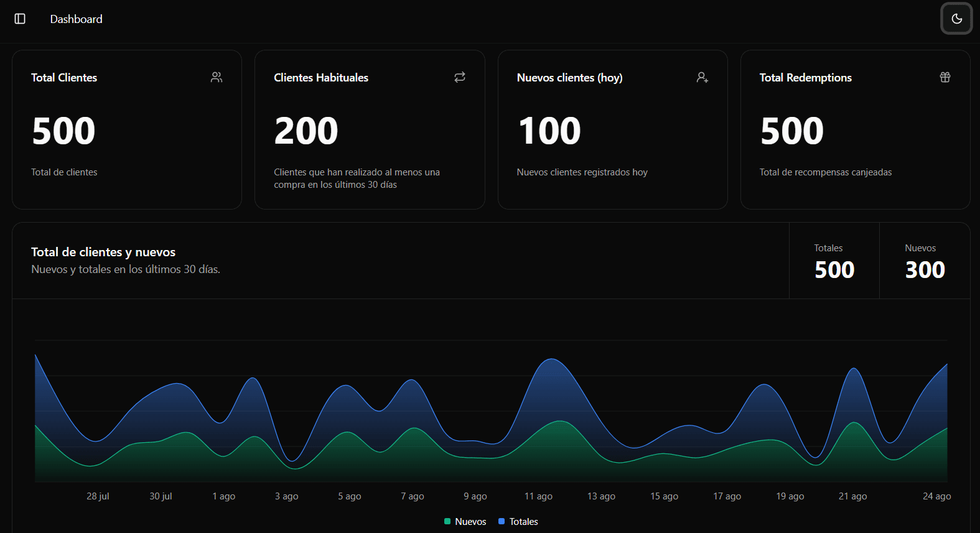The width and height of the screenshot is (980, 533).
Task: Click the 11 ago label on chart axis
Action: [x=538, y=496]
